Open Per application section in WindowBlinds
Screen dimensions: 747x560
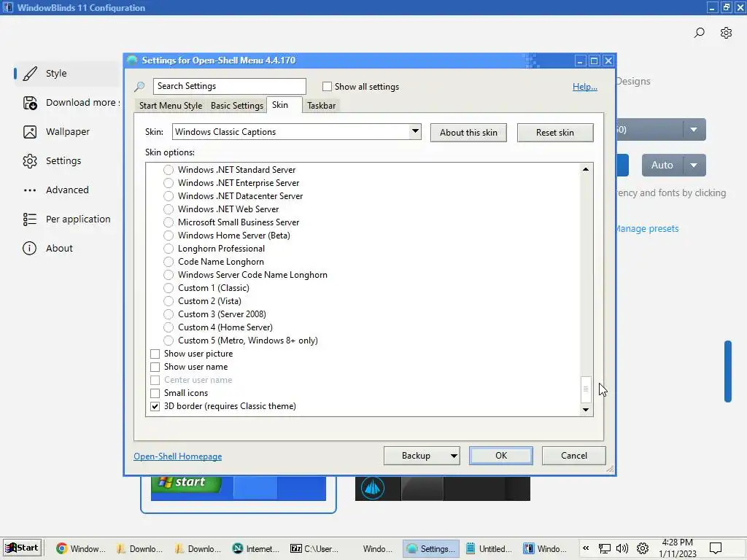[66, 219]
